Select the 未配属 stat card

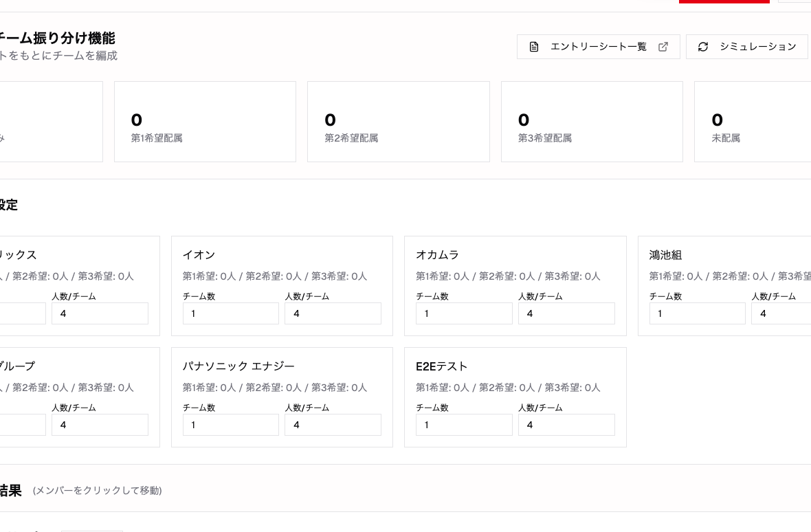(753, 122)
